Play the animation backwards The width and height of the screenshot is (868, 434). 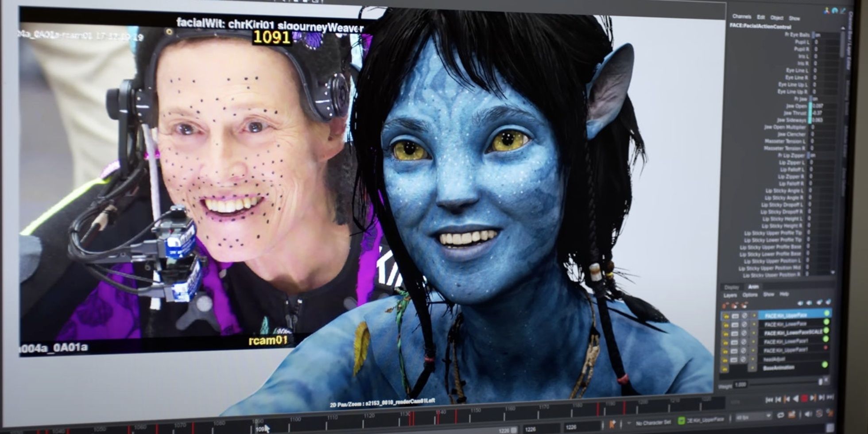pyautogui.click(x=796, y=399)
